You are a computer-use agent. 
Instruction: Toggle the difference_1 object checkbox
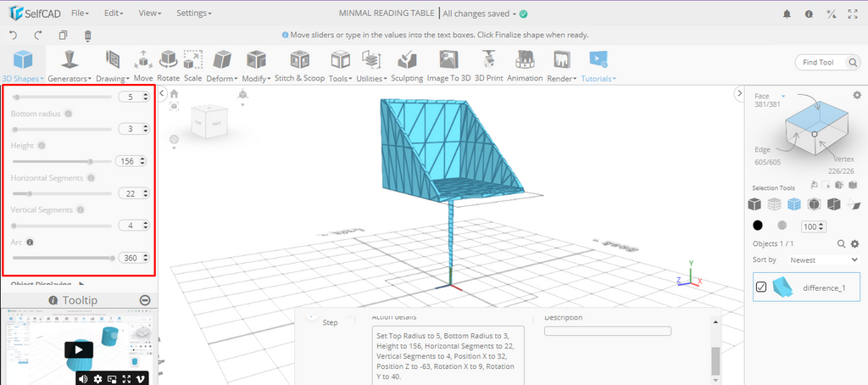tap(761, 287)
